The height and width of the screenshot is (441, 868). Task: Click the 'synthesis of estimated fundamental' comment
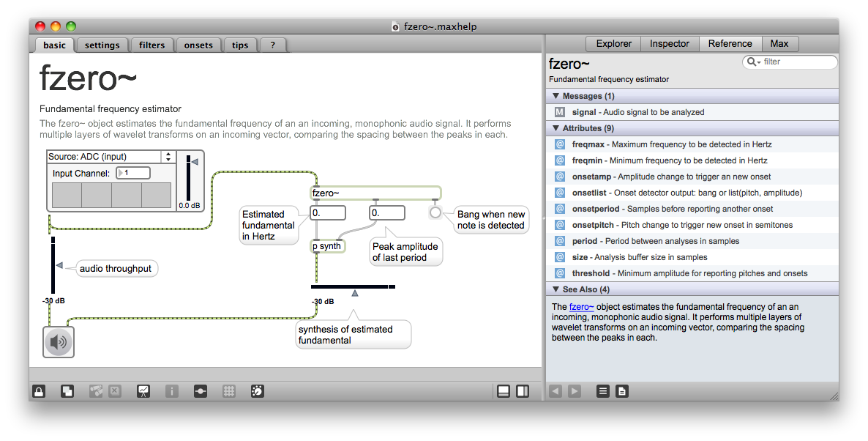pyautogui.click(x=353, y=335)
